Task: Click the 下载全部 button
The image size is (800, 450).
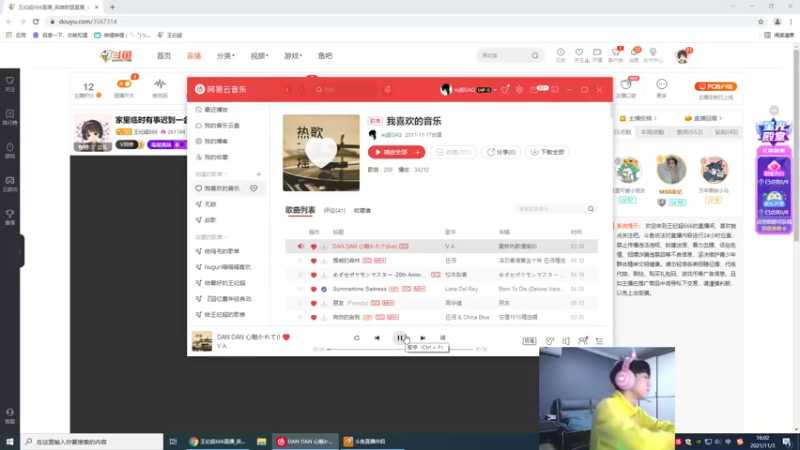Action: [547, 152]
